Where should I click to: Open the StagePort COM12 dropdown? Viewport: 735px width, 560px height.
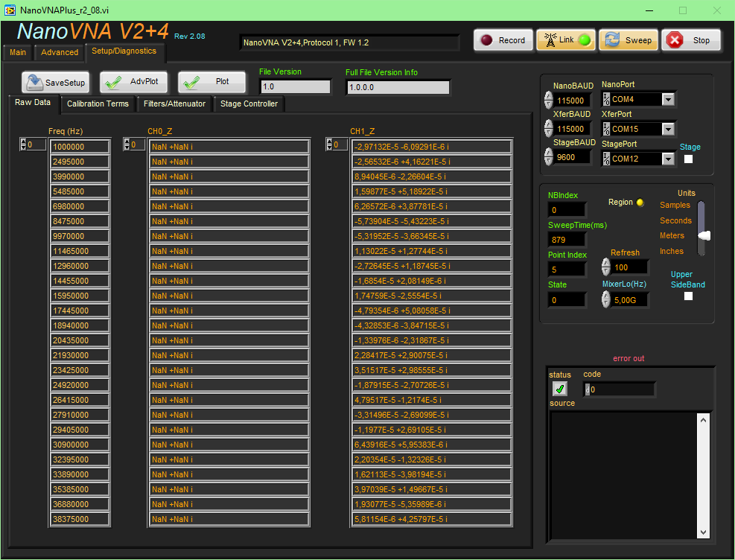669,159
